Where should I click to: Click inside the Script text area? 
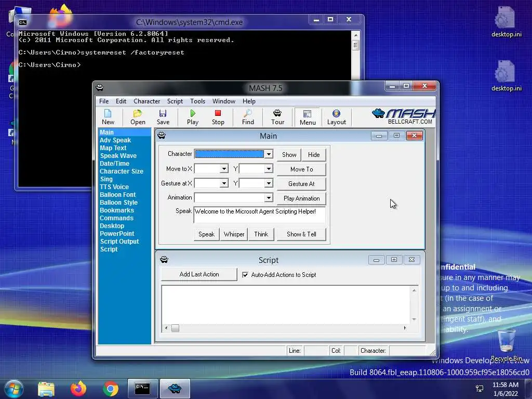(x=286, y=304)
